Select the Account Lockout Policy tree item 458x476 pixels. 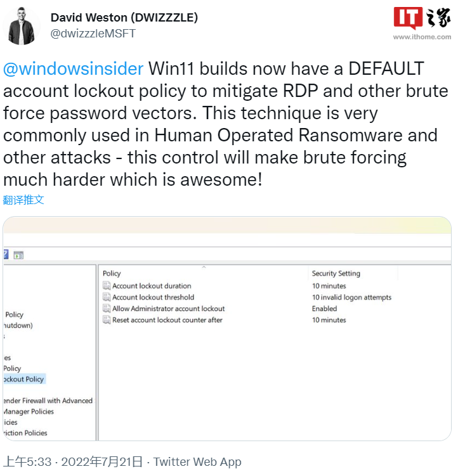23,379
